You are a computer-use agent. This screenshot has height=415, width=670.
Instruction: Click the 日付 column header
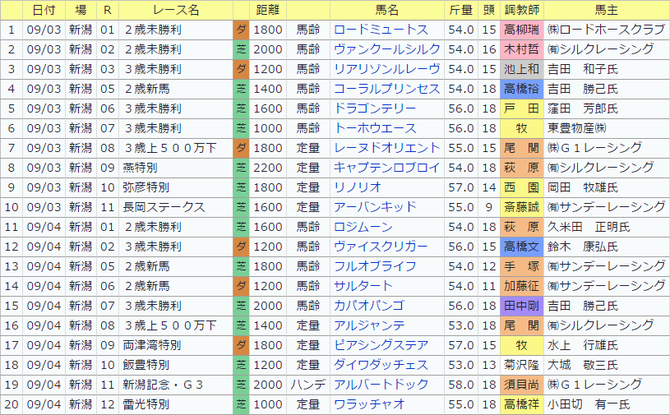pyautogui.click(x=44, y=10)
